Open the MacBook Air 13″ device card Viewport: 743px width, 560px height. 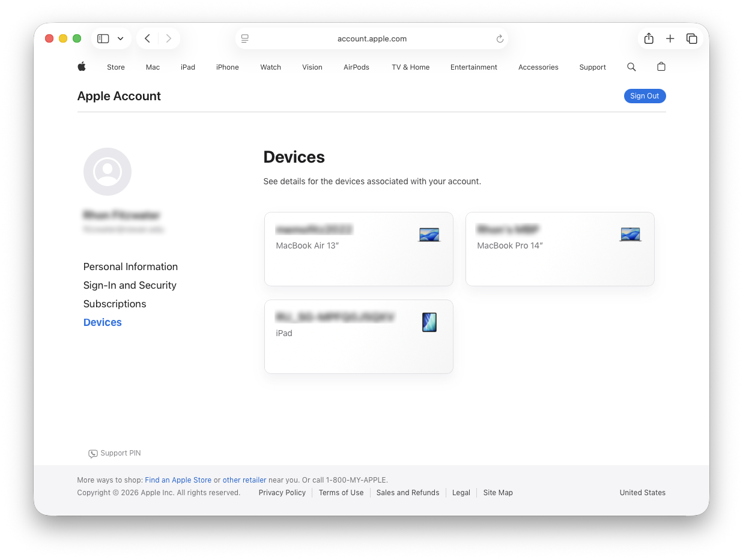coord(359,249)
